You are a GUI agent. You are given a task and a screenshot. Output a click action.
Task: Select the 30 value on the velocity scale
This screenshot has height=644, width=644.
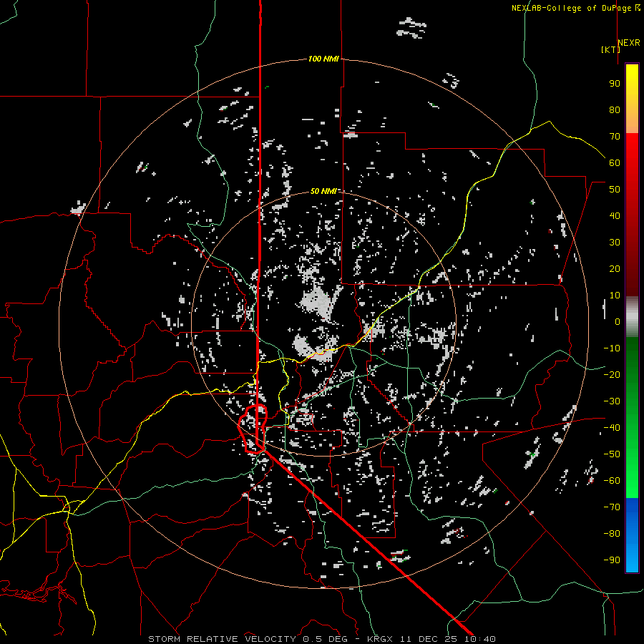tap(615, 243)
